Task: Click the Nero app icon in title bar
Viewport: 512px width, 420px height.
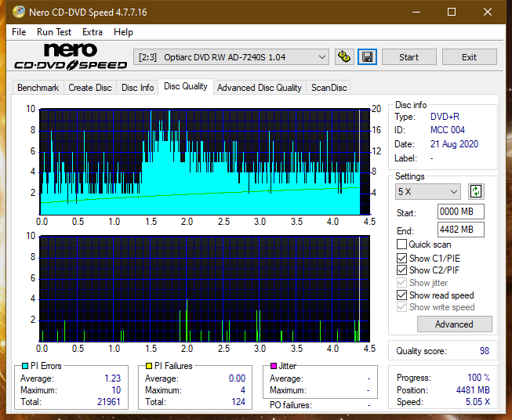Action: pyautogui.click(x=19, y=12)
